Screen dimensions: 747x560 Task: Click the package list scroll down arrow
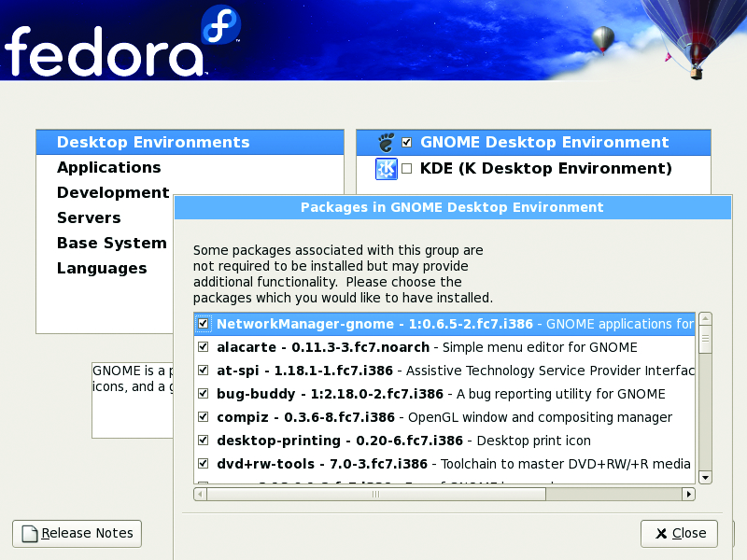coord(705,477)
